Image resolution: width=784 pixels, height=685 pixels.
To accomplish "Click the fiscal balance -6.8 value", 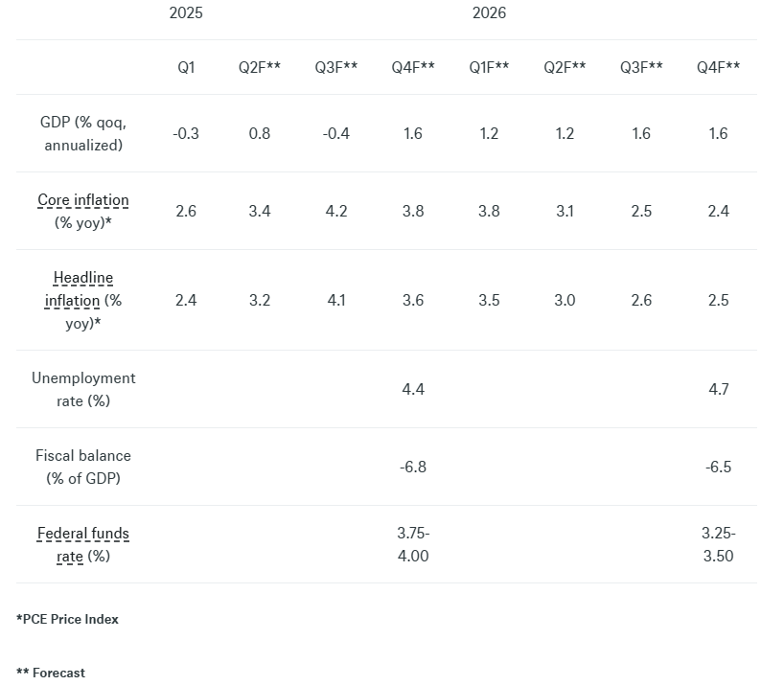I will [413, 468].
